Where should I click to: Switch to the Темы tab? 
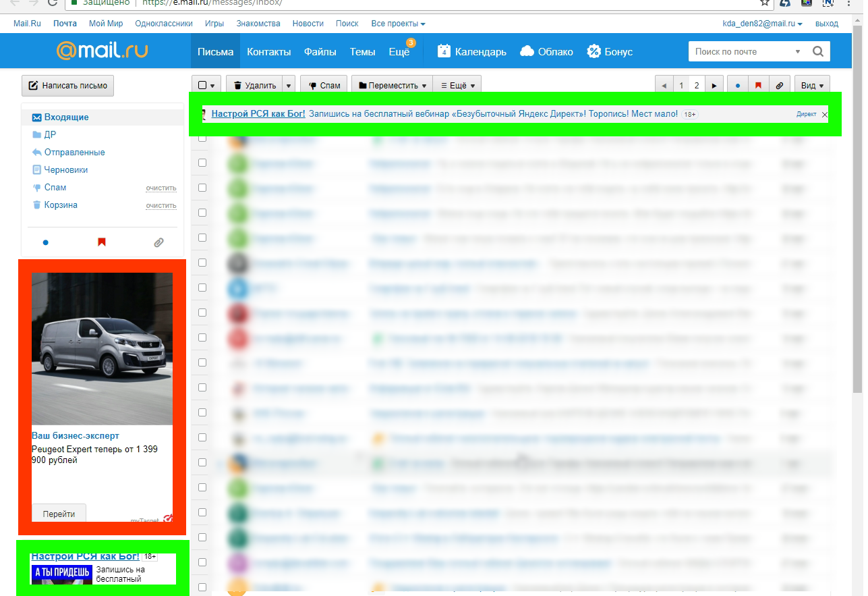point(363,52)
